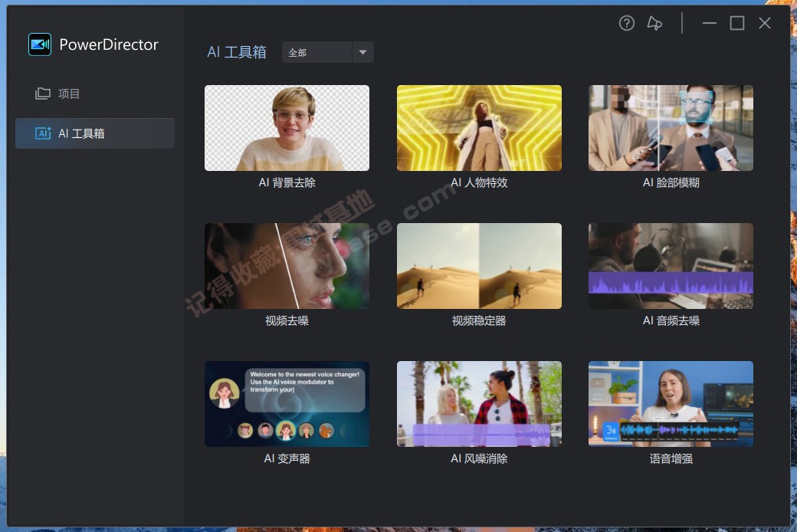This screenshot has height=532, width=797.
Task: Click the 项目 folder icon in sidebar
Action: coord(44,94)
